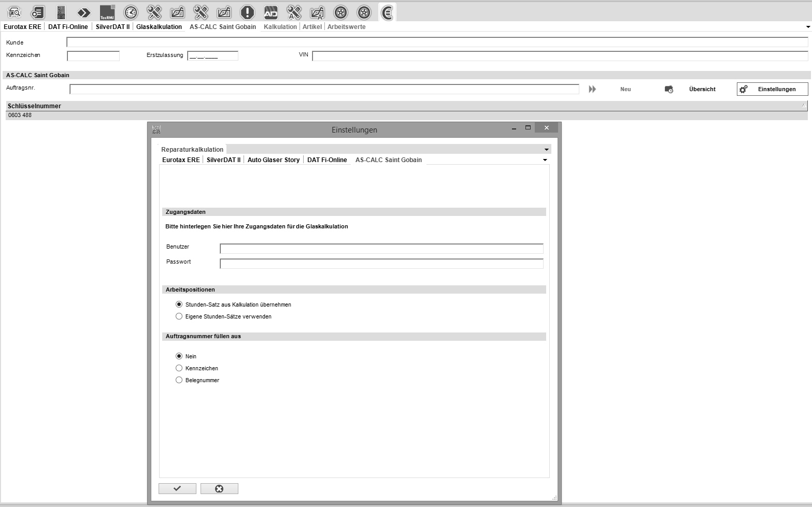Focus the Kennzeichen input field
This screenshot has height=507, width=812.
[x=93, y=56]
